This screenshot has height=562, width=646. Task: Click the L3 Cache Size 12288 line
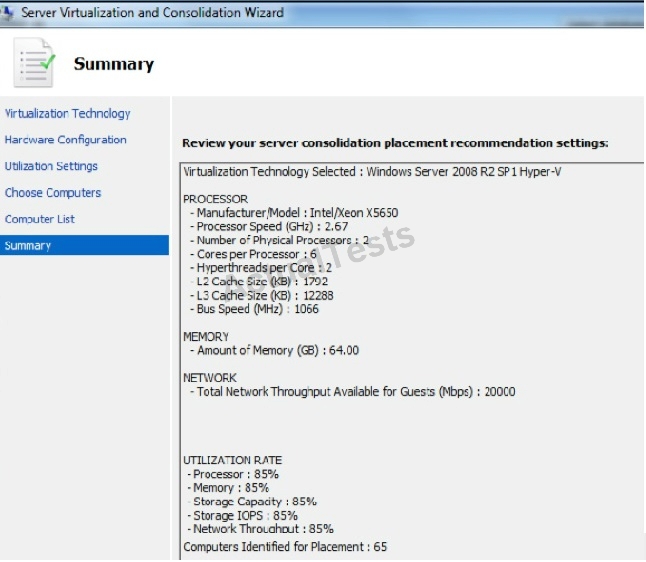click(x=262, y=295)
